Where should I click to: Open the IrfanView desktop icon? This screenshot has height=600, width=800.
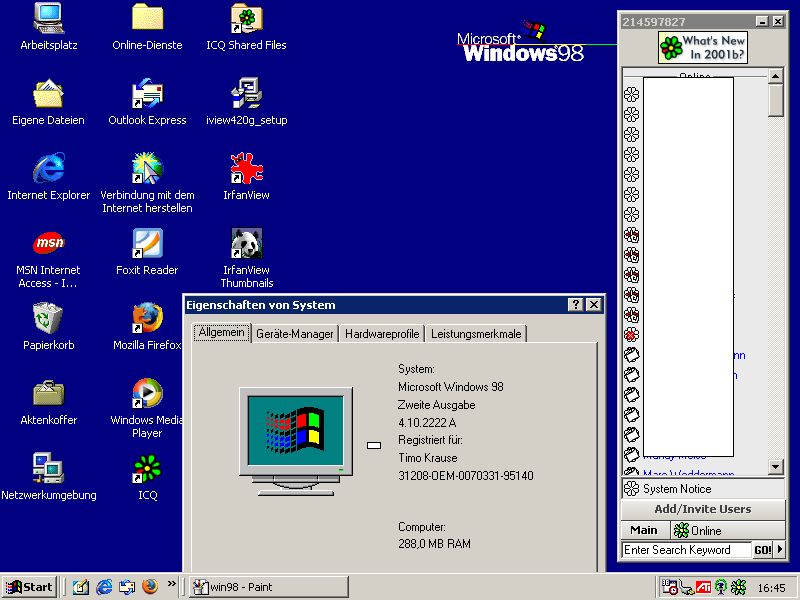tap(246, 170)
